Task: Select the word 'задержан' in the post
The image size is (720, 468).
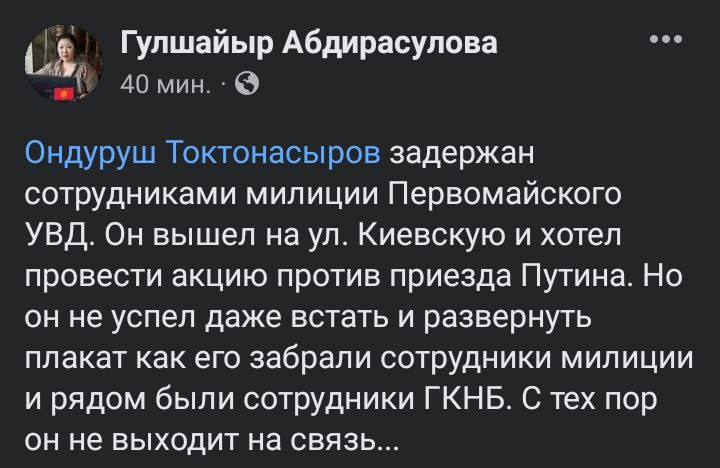Action: 462,155
